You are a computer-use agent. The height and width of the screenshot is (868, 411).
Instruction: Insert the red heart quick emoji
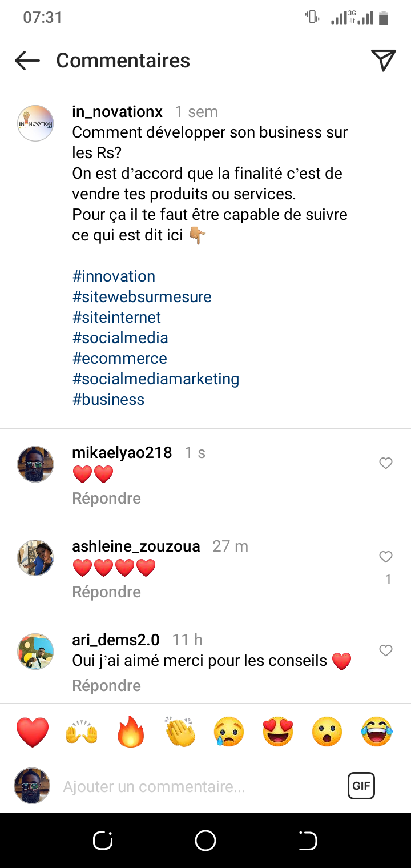click(33, 732)
